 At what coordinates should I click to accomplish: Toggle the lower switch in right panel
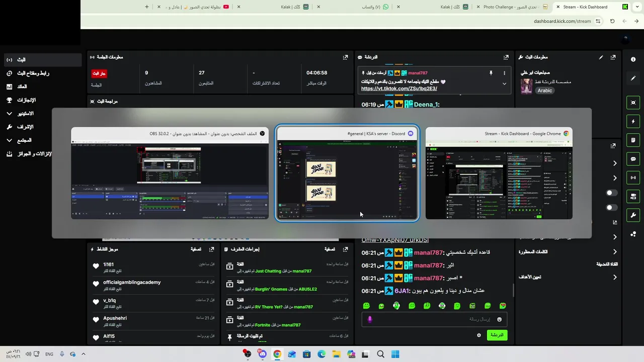(611, 208)
